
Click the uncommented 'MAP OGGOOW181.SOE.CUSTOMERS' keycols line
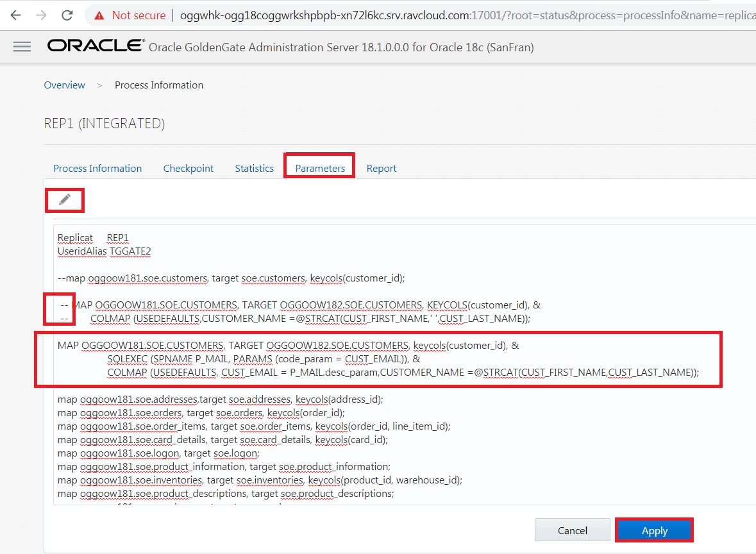tap(289, 345)
